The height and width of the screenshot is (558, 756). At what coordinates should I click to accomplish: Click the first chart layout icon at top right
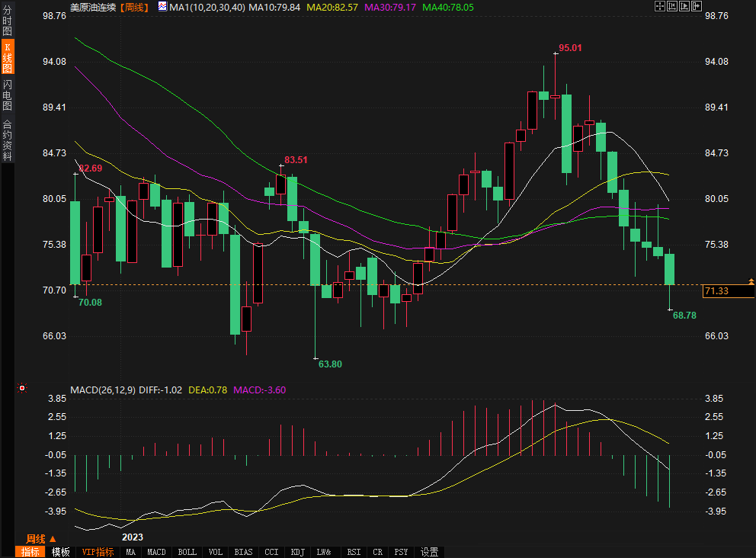click(x=660, y=6)
